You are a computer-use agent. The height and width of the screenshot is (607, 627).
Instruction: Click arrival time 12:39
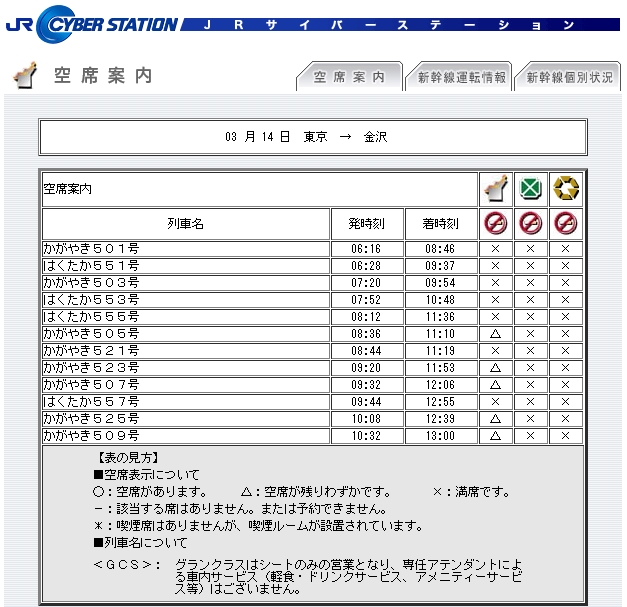[440, 419]
